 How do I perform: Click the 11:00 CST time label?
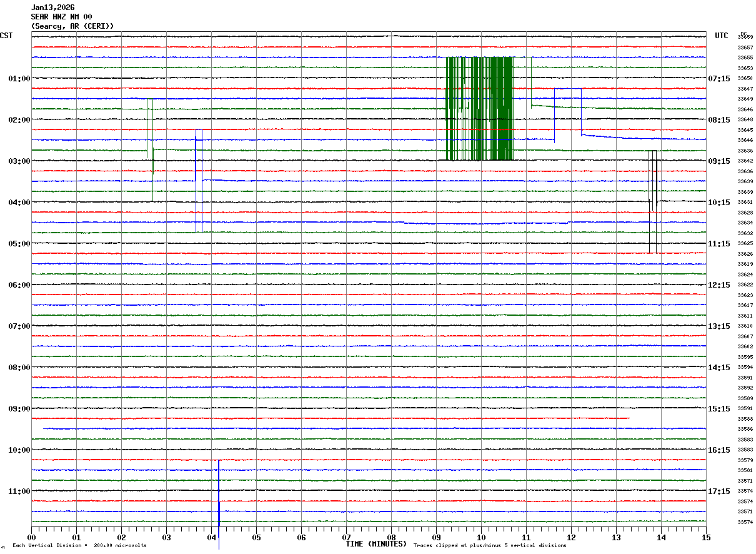point(19,491)
